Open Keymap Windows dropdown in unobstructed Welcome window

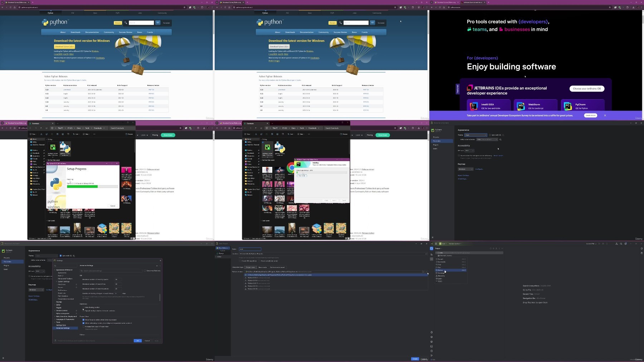(x=465, y=169)
